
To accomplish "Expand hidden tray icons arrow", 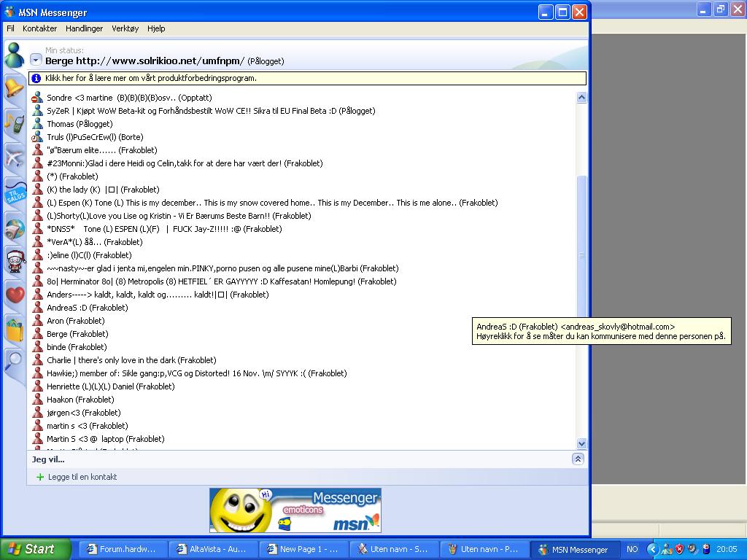I will point(652,549).
